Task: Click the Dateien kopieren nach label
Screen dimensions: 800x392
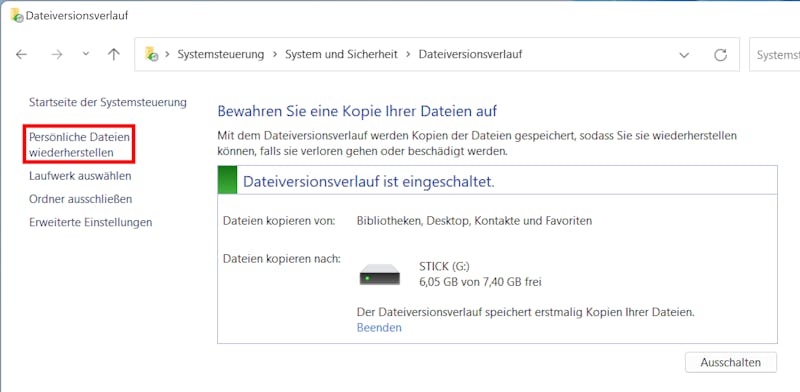Action: 282,259
